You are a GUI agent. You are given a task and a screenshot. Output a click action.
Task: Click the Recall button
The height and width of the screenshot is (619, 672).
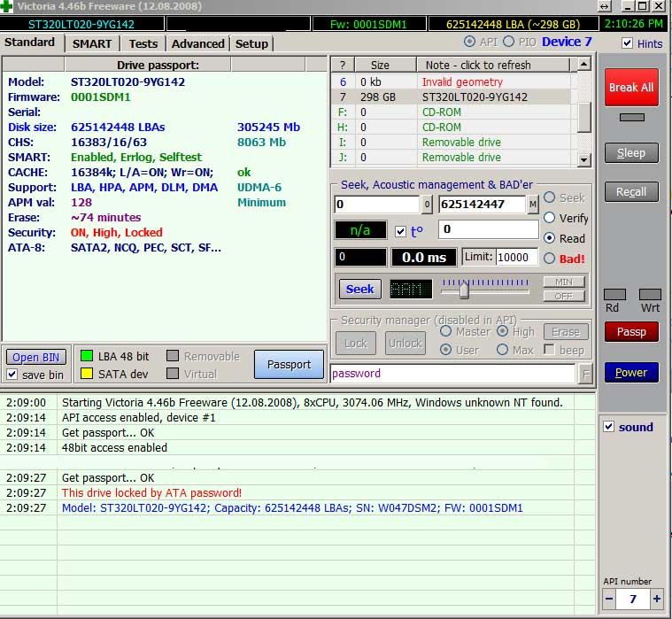point(631,191)
